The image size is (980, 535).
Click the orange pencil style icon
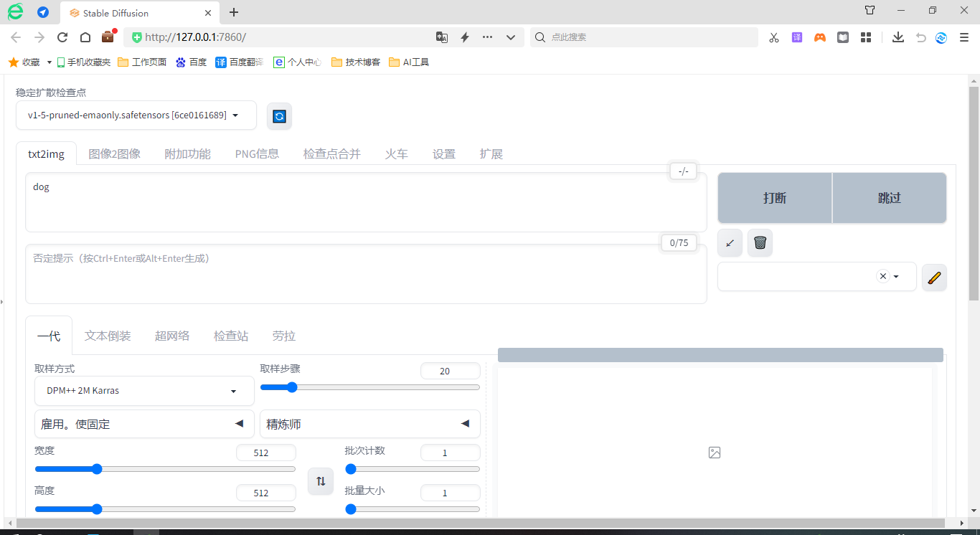point(934,278)
